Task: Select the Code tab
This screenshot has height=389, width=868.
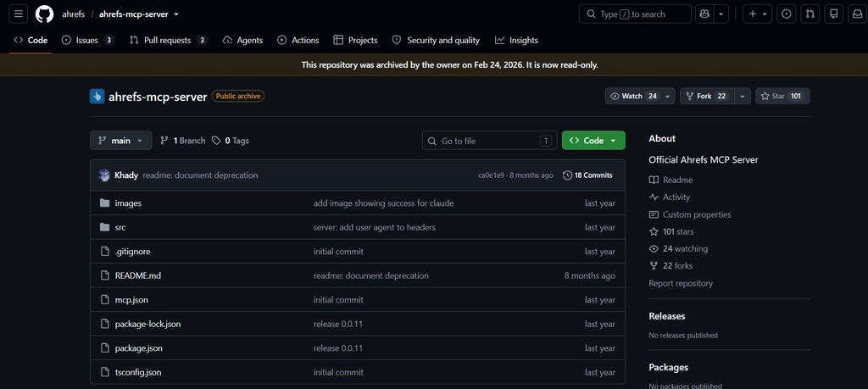Action: [31, 40]
